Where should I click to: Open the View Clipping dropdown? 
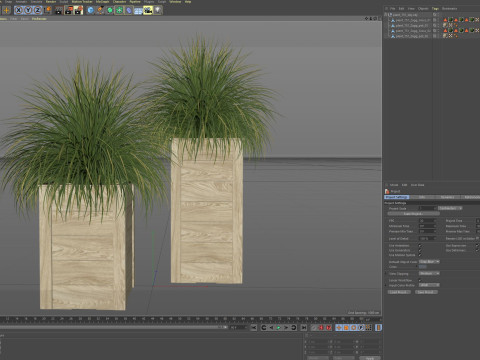(x=429, y=273)
